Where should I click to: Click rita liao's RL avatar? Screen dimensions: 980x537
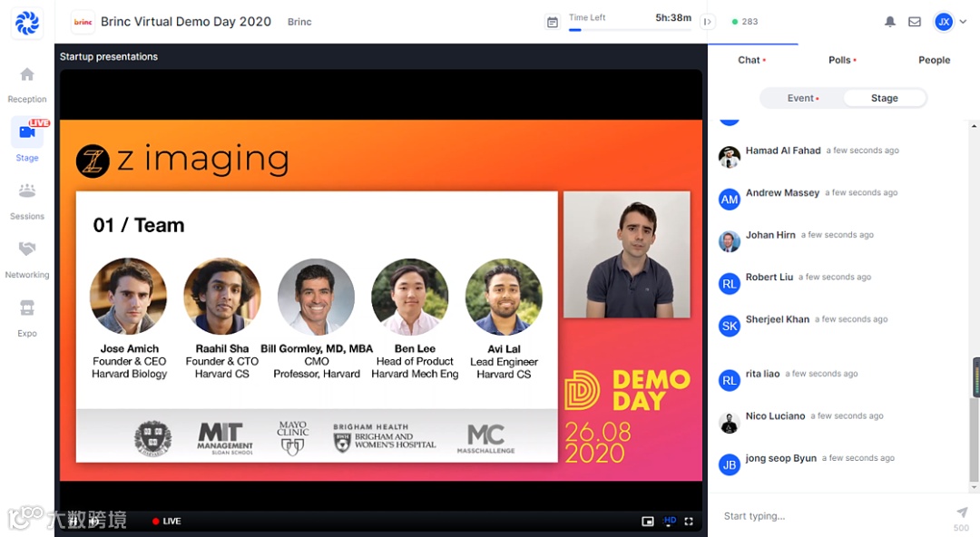(x=730, y=380)
